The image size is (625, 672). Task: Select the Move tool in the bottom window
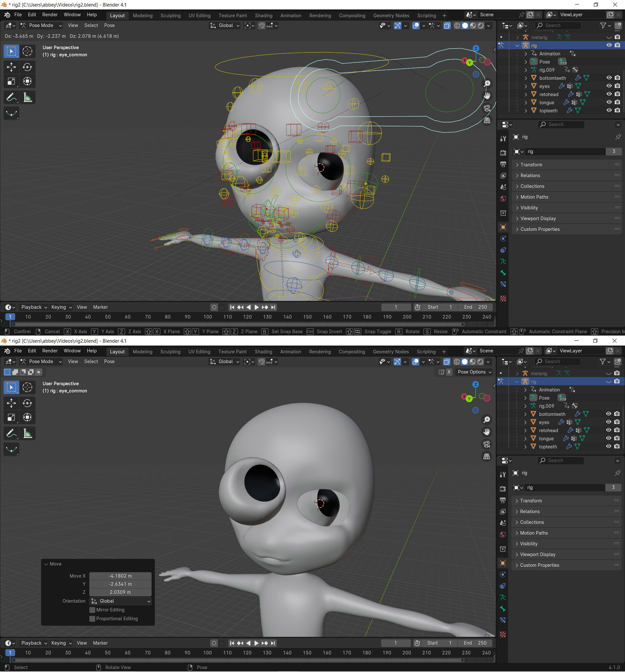click(x=11, y=403)
